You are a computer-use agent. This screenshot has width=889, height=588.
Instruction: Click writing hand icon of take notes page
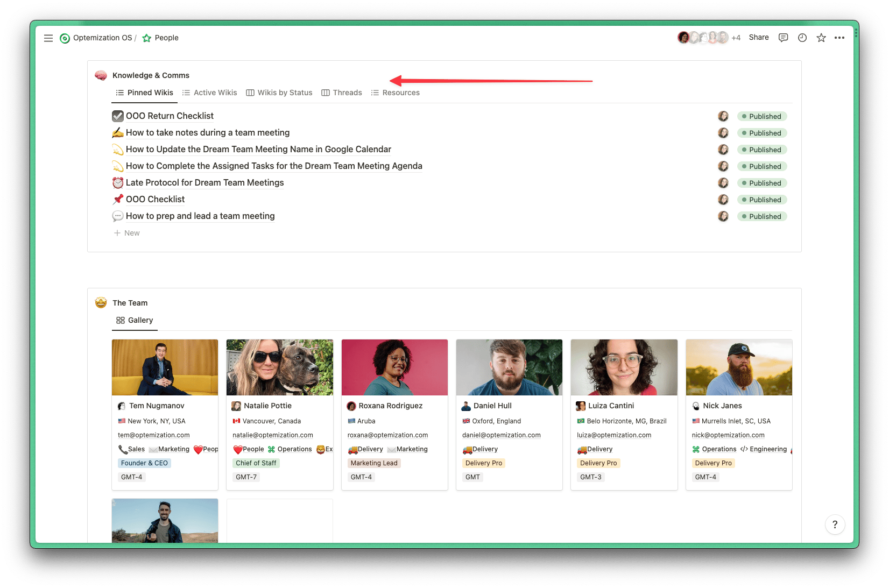[118, 133]
